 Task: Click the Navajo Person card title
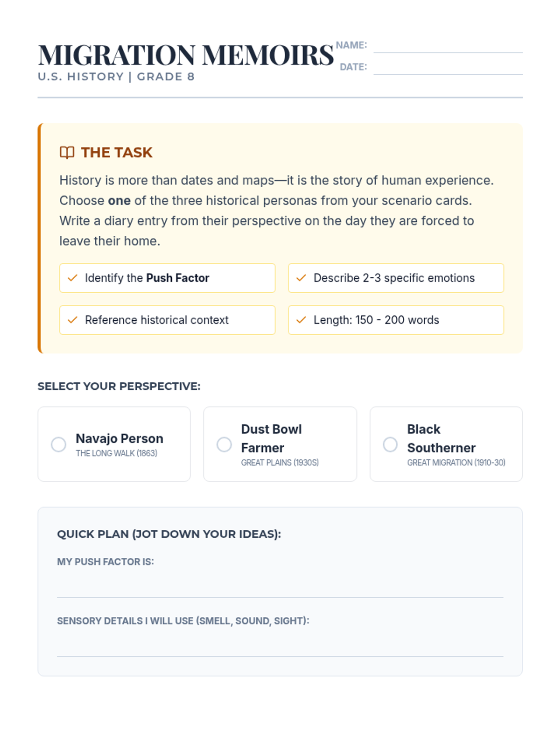[119, 438]
